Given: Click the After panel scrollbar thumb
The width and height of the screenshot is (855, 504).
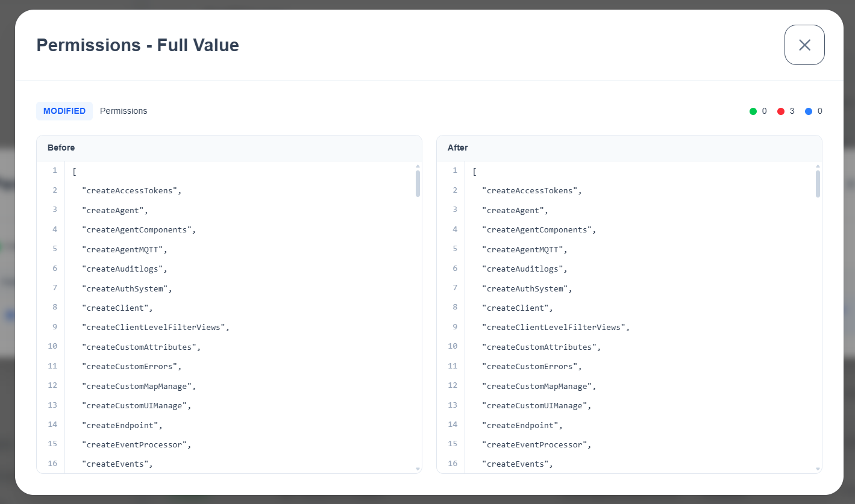Looking at the screenshot, I should click(818, 184).
